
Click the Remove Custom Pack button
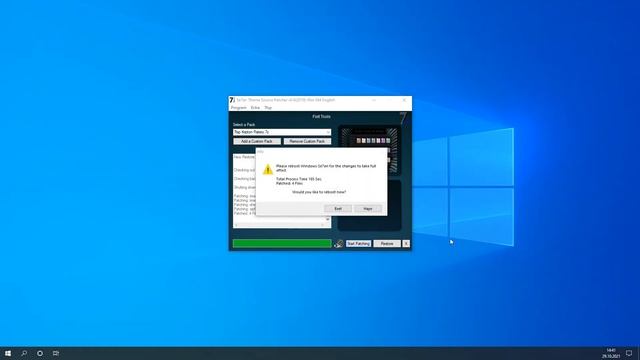pos(307,141)
